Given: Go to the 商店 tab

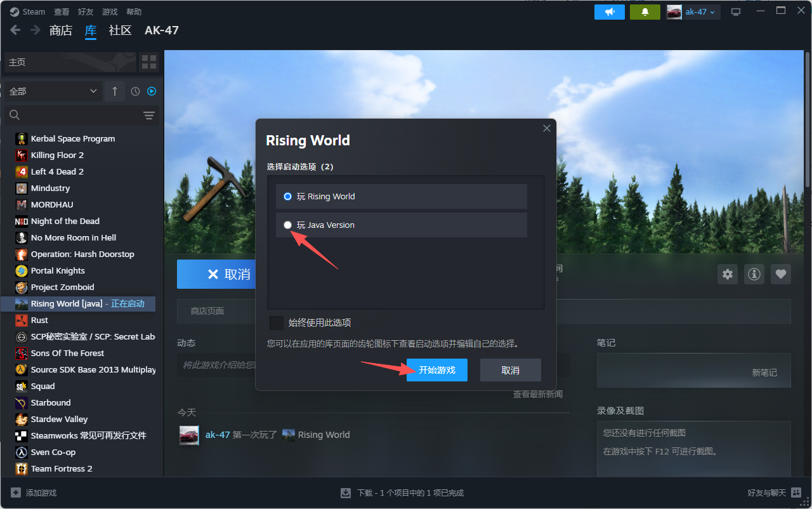Looking at the screenshot, I should (x=61, y=30).
